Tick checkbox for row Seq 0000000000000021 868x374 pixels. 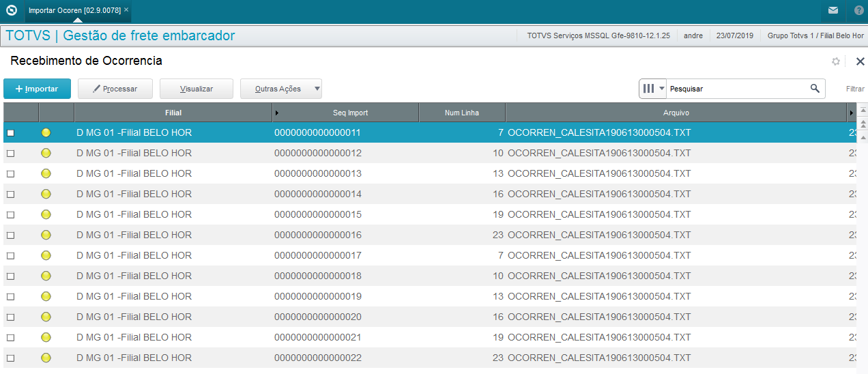pyautogui.click(x=10, y=337)
